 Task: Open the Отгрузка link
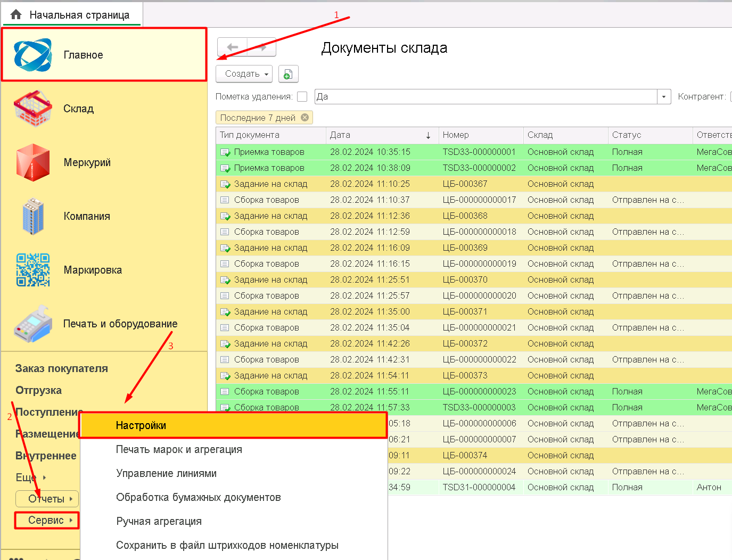(39, 390)
